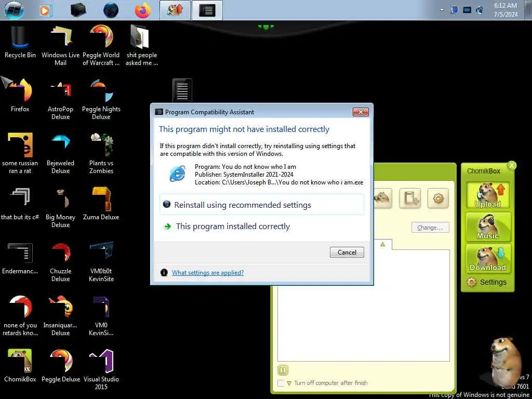532x399 pixels.
Task: Select 'some russian ran a rat' icon
Action: point(20,153)
